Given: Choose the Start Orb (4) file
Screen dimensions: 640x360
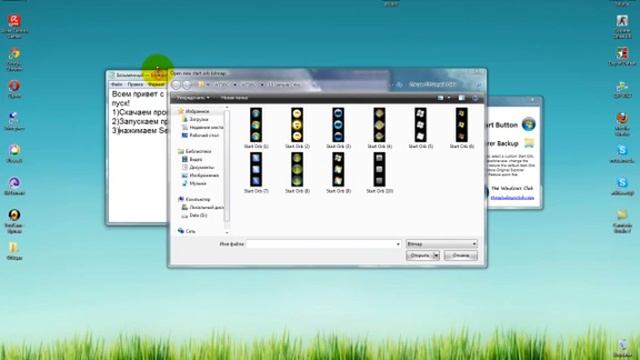Looking at the screenshot, I should coord(380,125).
